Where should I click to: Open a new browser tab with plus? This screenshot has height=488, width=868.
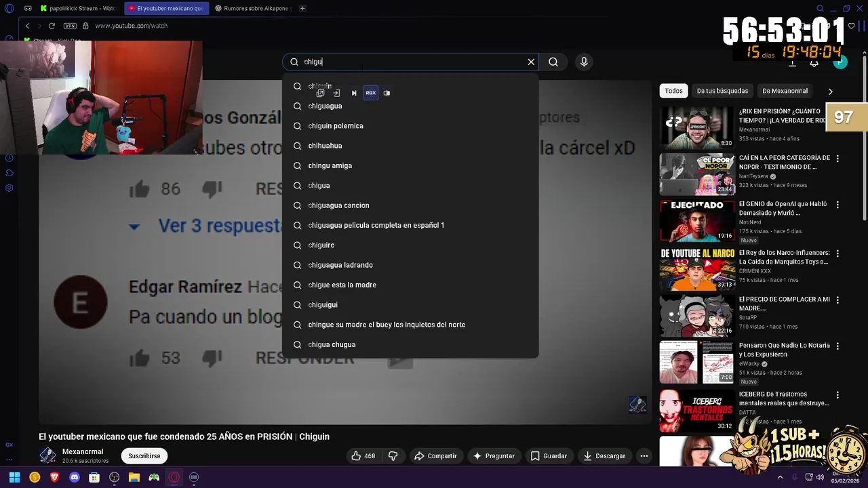[302, 8]
